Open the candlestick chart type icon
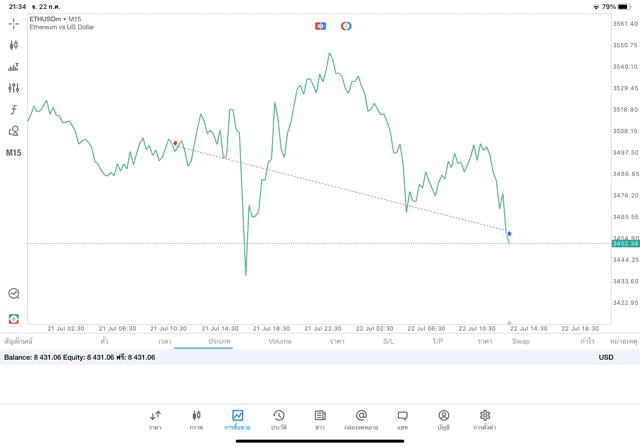 [14, 45]
